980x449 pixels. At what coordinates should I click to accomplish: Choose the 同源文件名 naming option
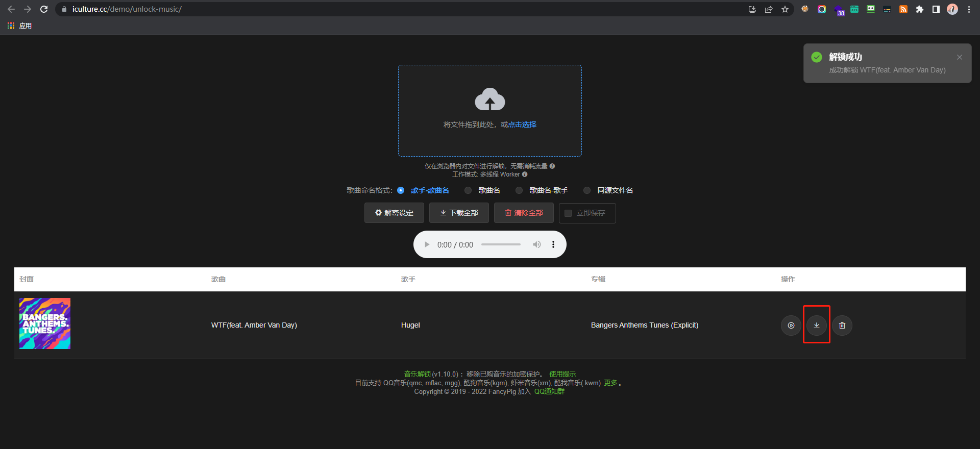point(587,190)
